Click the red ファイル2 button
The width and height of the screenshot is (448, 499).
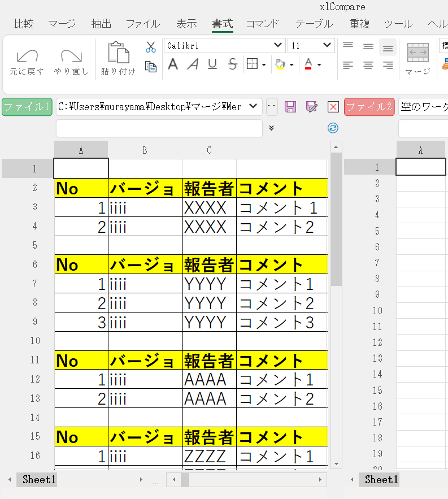pyautogui.click(x=369, y=107)
